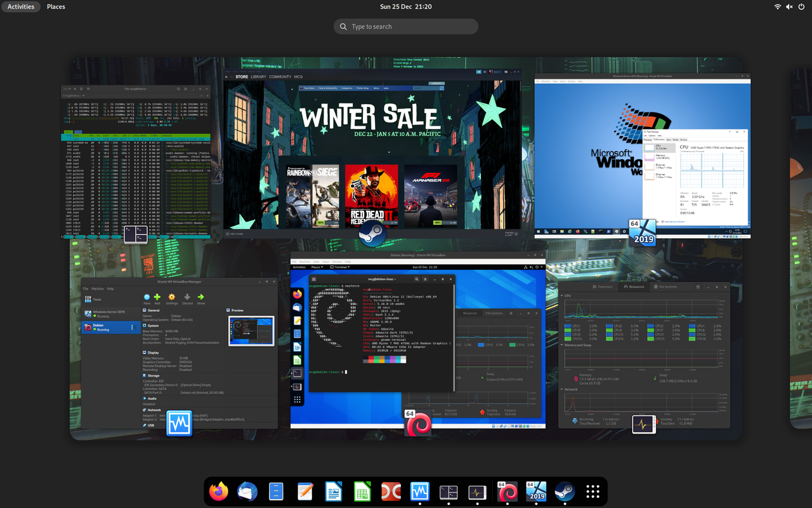Click Activities in the top bar
Viewport: 812px width, 508px height.
click(20, 6)
